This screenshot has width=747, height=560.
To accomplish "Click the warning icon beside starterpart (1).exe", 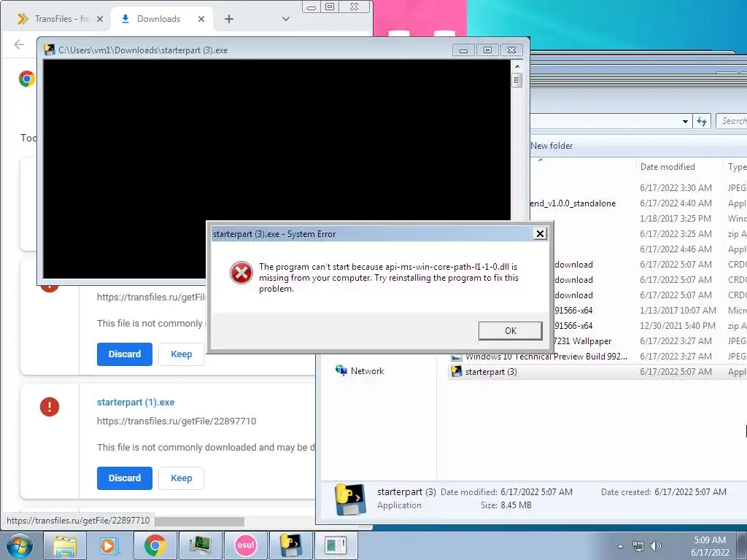I will click(x=50, y=407).
